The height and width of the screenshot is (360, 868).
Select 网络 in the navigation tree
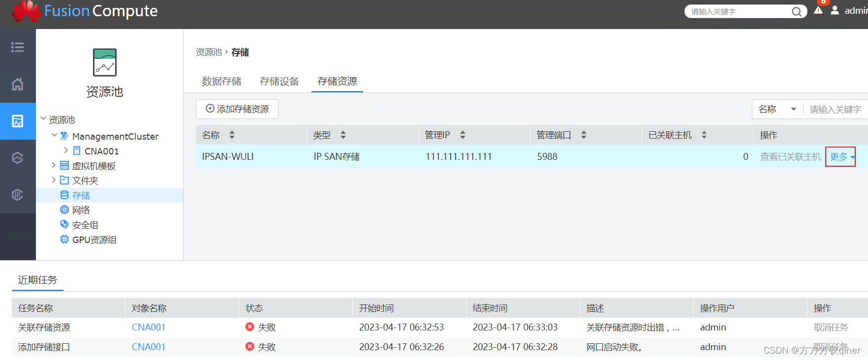point(81,210)
